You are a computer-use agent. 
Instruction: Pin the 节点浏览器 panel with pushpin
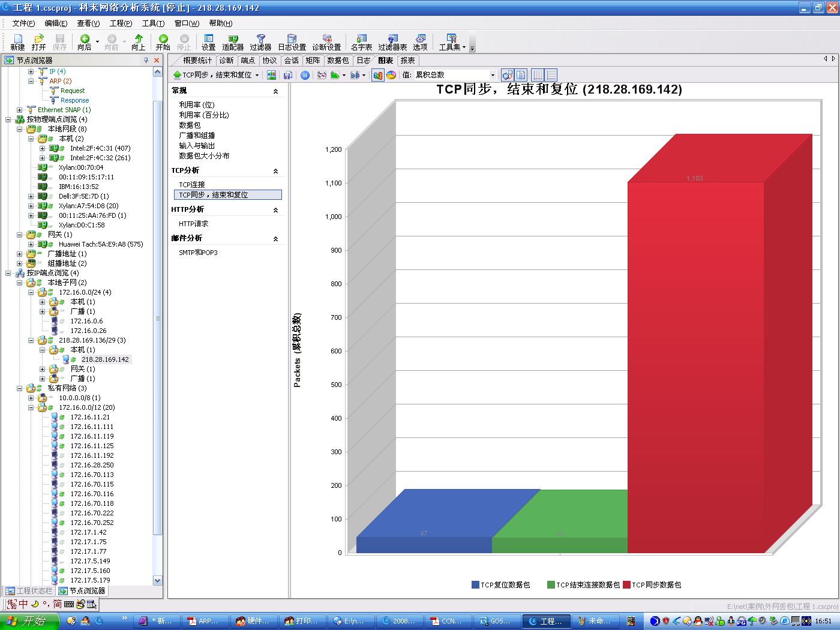pos(146,61)
